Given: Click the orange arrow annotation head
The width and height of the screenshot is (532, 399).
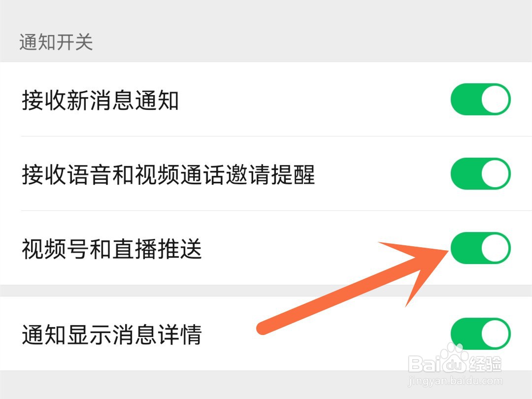Looking at the screenshot, I should tap(416, 268).
